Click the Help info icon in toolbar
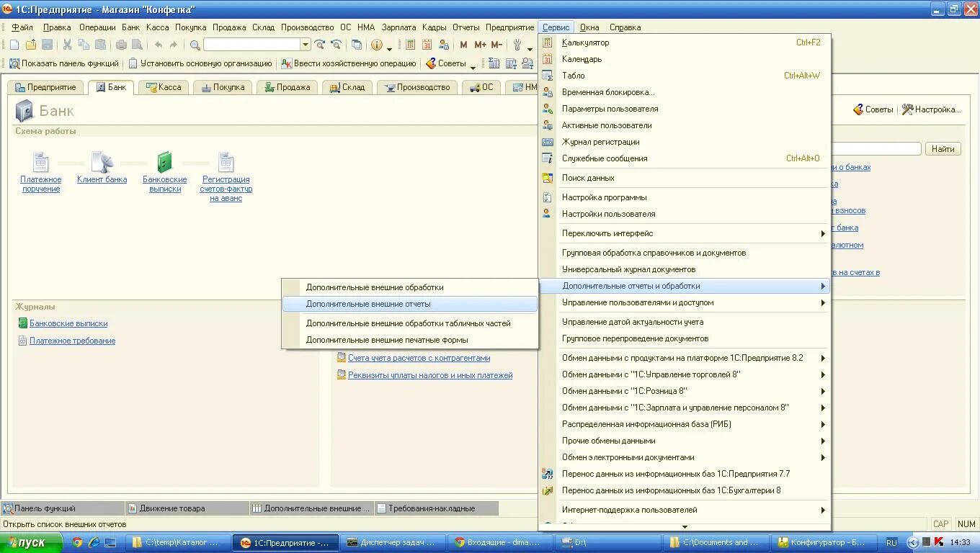Image resolution: width=980 pixels, height=553 pixels. 377,45
